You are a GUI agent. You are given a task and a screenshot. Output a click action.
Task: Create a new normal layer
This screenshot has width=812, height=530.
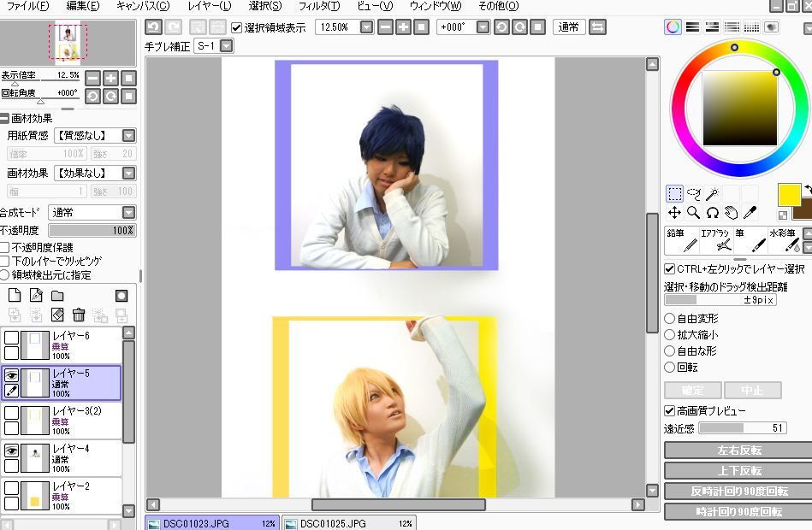[15, 296]
